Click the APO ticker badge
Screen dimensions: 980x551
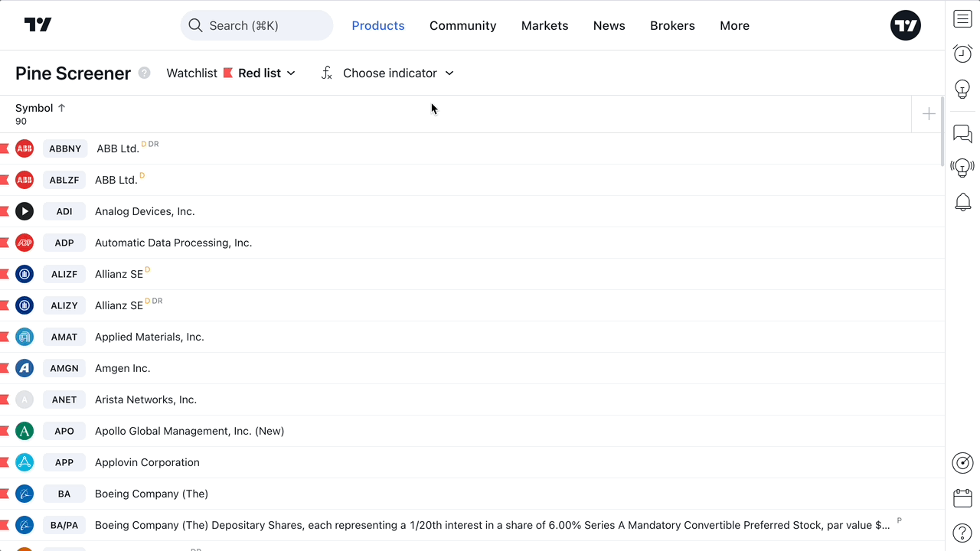(64, 431)
